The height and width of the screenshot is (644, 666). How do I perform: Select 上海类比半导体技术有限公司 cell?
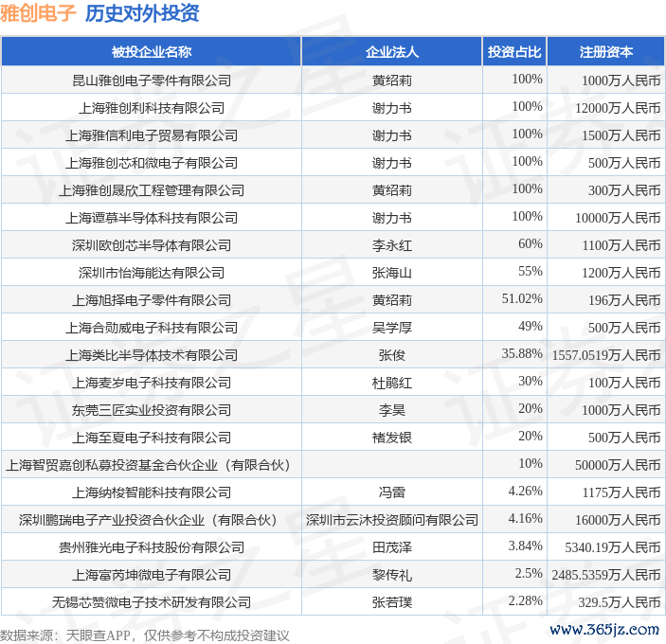[x=152, y=355]
